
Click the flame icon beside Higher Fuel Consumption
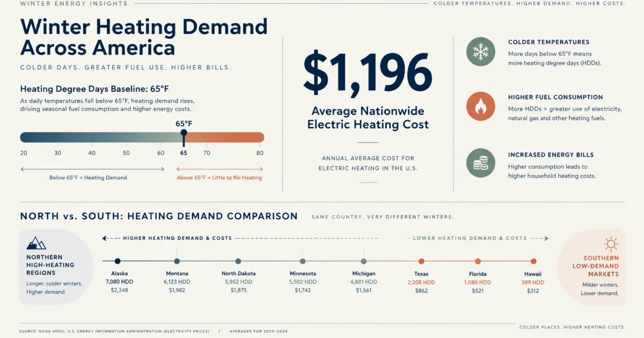point(480,106)
